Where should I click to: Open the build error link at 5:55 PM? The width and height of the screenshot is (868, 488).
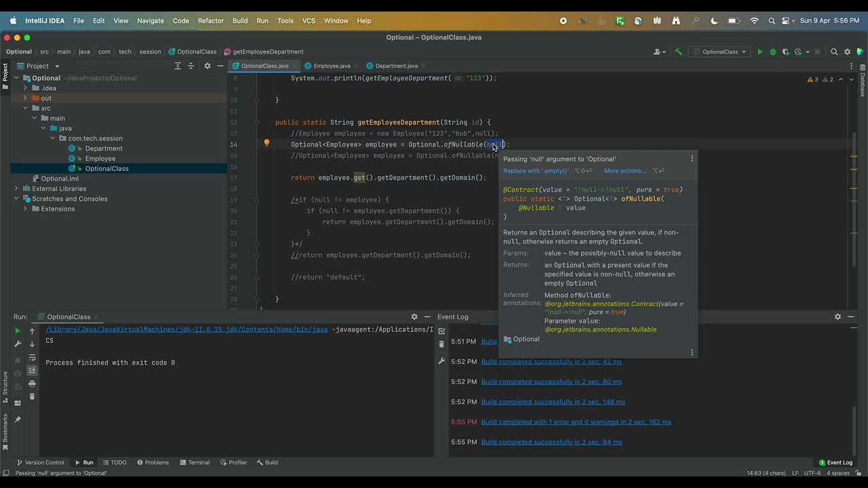click(x=576, y=422)
